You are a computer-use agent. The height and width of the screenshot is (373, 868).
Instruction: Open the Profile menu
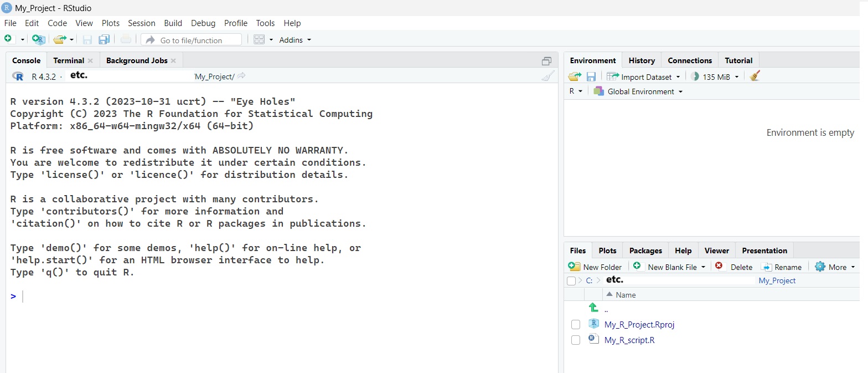[236, 23]
